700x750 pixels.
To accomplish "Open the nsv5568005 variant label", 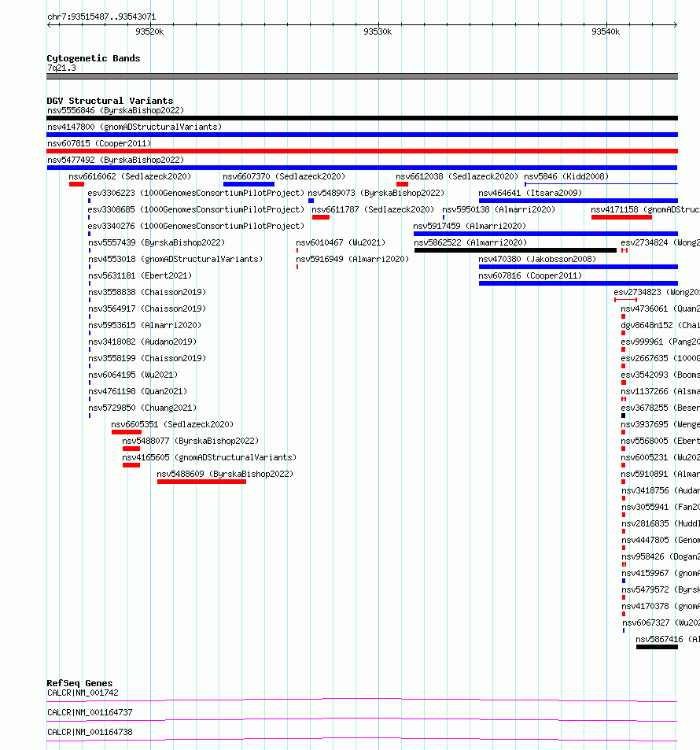I will [661, 441].
